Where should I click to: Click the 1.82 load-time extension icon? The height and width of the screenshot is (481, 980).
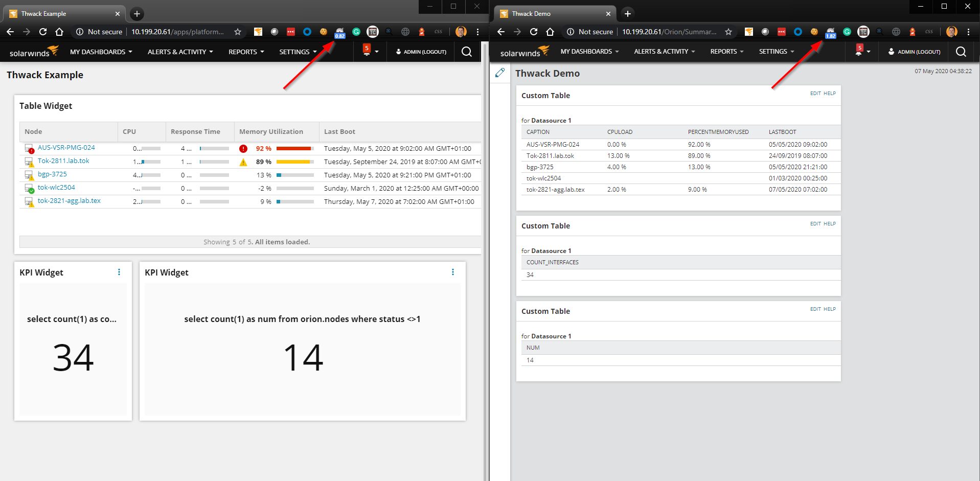(x=831, y=33)
